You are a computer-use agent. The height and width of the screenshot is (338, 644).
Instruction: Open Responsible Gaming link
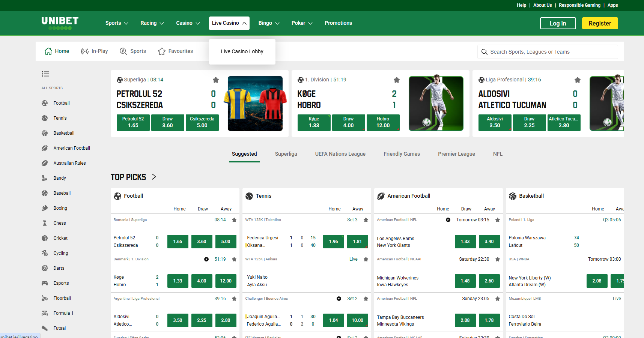coord(579,5)
